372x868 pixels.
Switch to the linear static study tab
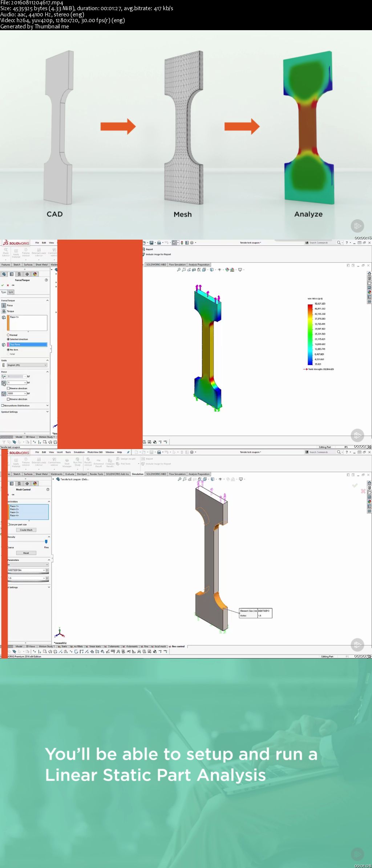pos(93,647)
